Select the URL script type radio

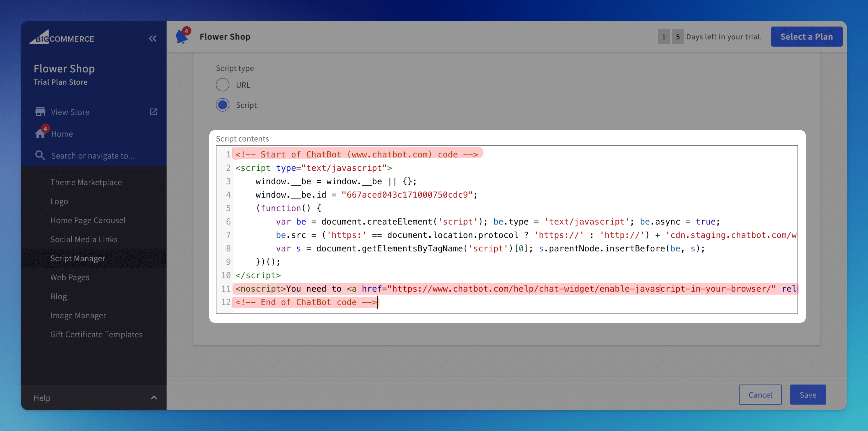coord(223,85)
